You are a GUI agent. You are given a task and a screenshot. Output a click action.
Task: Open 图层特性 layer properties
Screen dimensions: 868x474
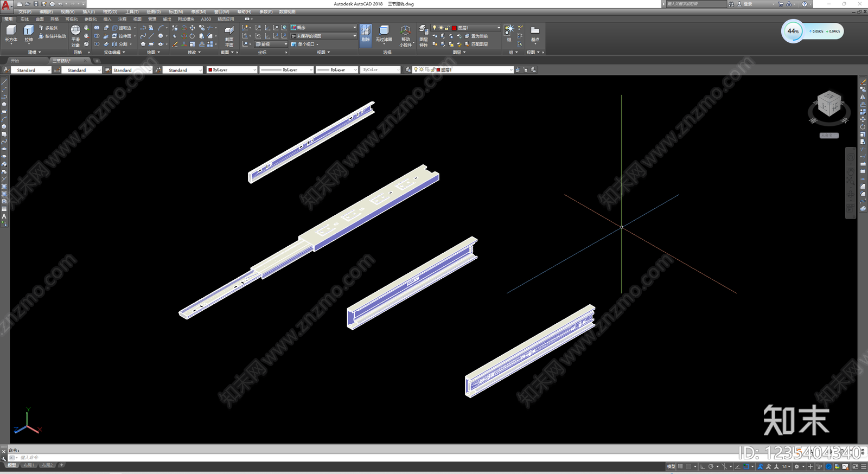pyautogui.click(x=424, y=36)
